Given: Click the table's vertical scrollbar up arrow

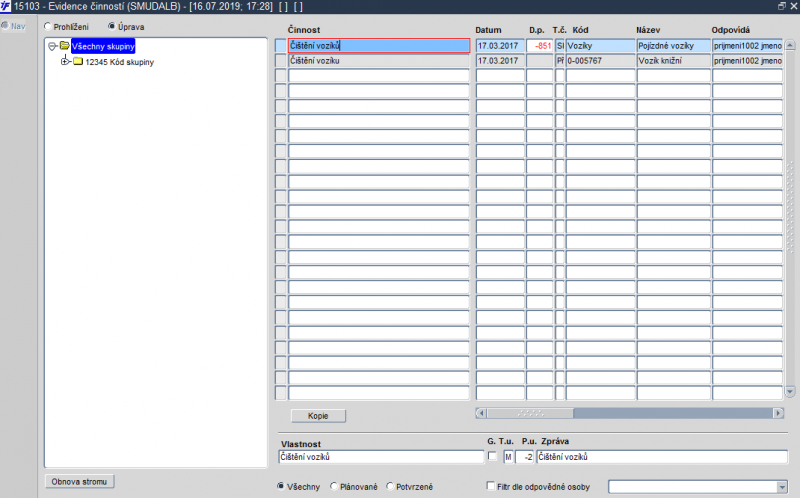Looking at the screenshot, I should [790, 45].
